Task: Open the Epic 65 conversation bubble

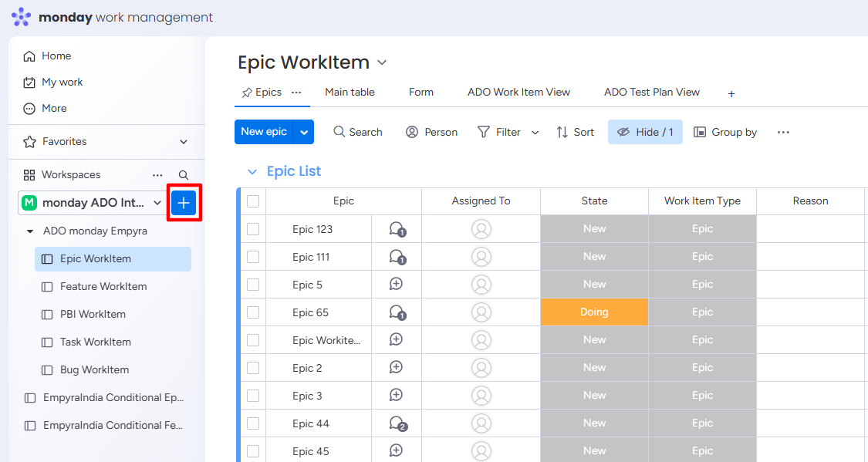Action: pyautogui.click(x=397, y=312)
